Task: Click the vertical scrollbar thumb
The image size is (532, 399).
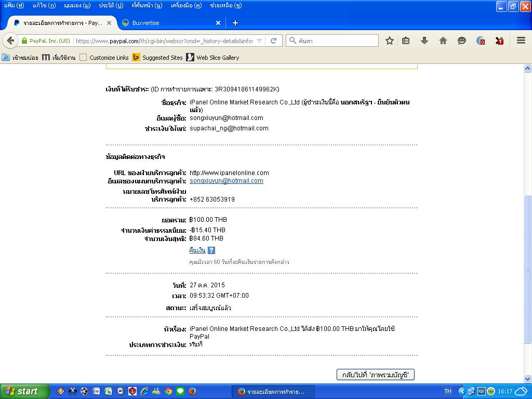Action: (x=528, y=270)
